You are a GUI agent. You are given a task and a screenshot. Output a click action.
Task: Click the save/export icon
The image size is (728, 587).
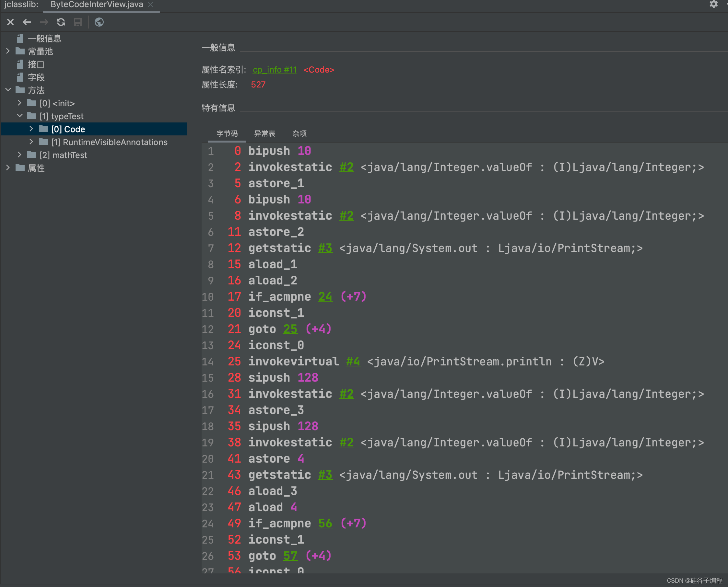coord(78,23)
